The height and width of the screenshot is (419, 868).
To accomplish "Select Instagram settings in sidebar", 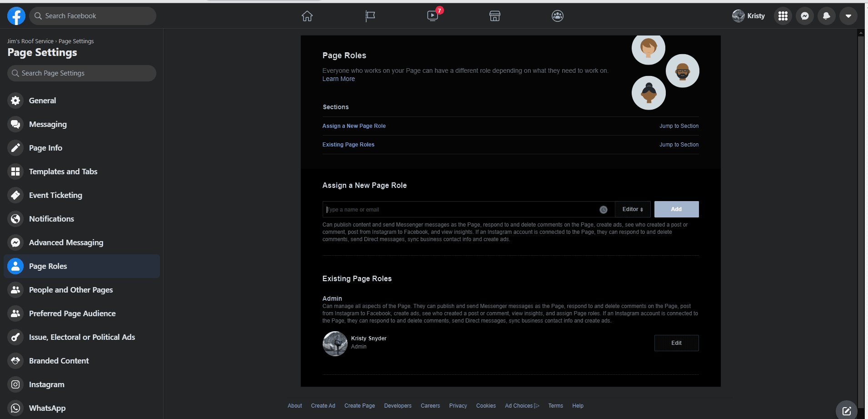I will coord(46,384).
